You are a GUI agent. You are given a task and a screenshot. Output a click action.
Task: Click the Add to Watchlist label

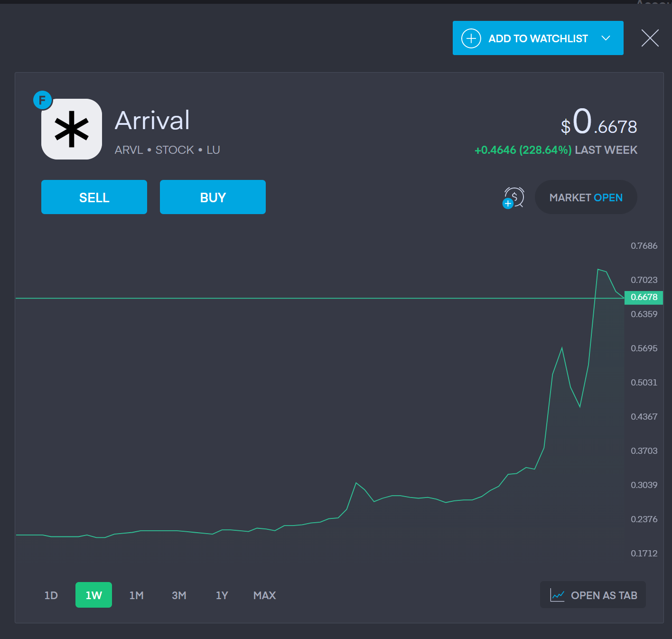538,38
